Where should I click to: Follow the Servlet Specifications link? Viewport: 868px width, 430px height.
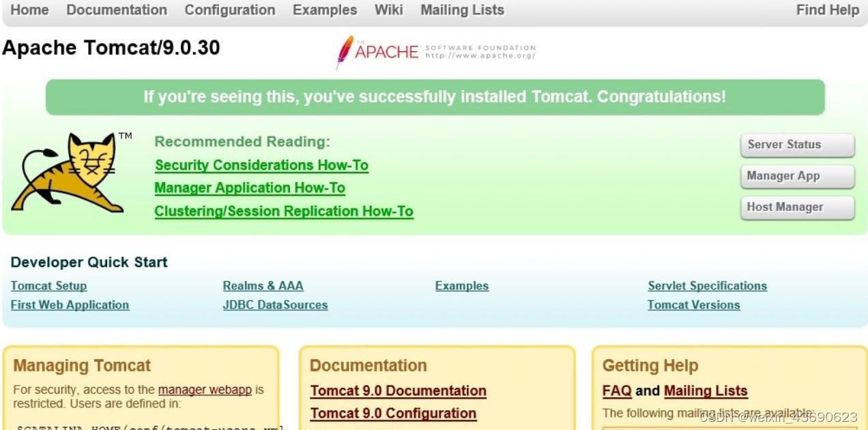point(707,286)
